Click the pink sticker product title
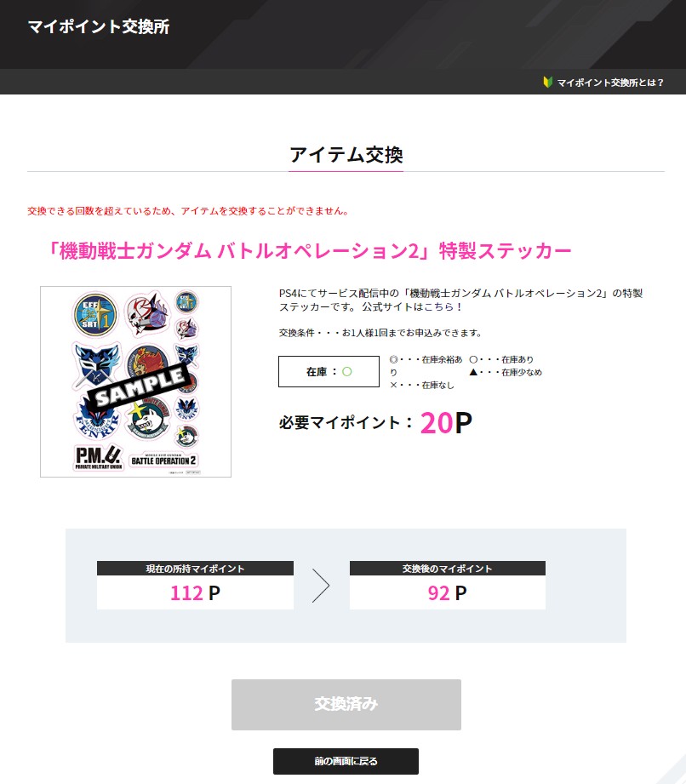Image resolution: width=686 pixels, height=784 pixels. [x=308, y=250]
